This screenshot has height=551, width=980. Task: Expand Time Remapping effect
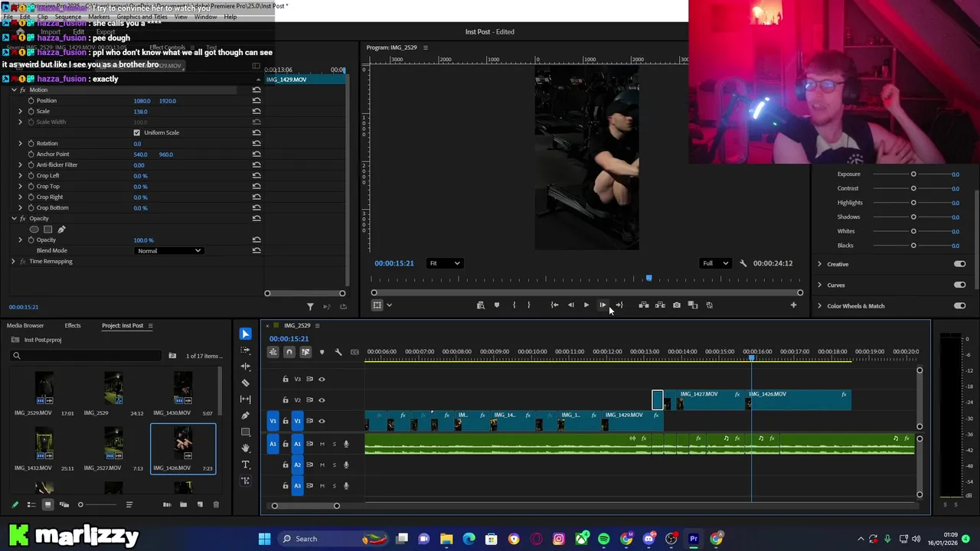click(x=12, y=261)
